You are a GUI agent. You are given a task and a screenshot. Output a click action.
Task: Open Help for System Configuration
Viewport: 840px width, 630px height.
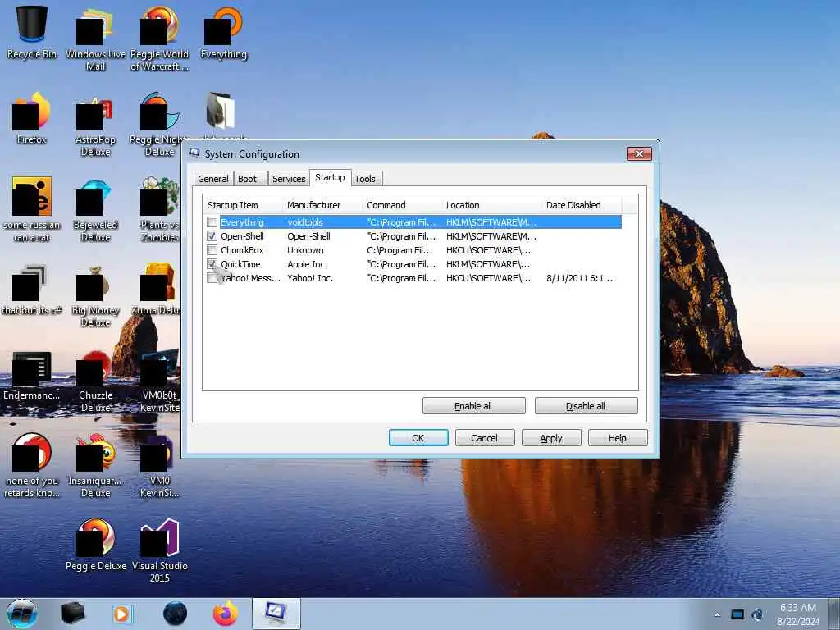click(x=618, y=438)
